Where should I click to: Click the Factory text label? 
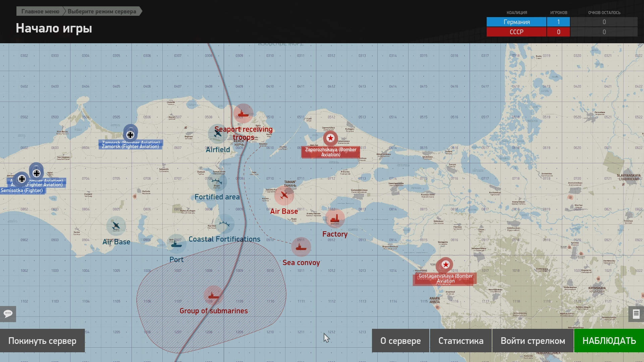(x=335, y=234)
